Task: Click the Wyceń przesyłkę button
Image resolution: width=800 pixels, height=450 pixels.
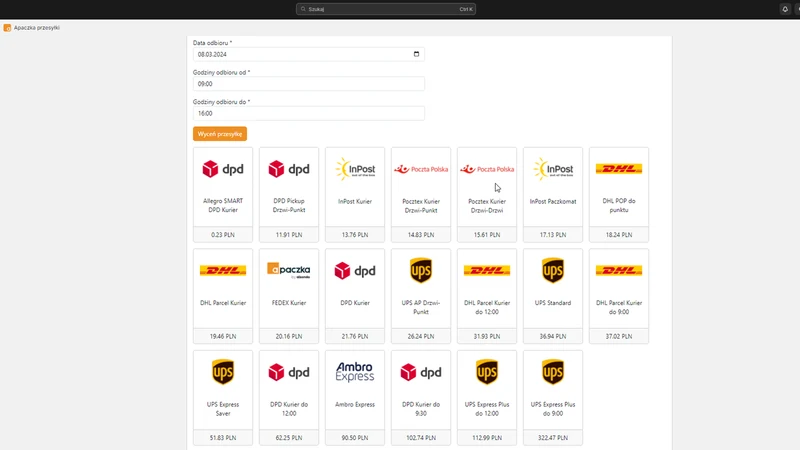Action: (220, 134)
